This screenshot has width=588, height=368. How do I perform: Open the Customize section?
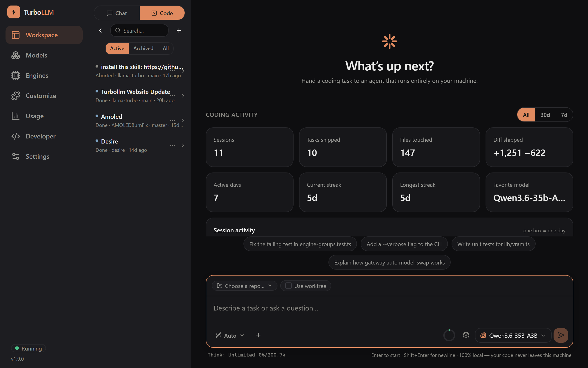click(x=44, y=96)
